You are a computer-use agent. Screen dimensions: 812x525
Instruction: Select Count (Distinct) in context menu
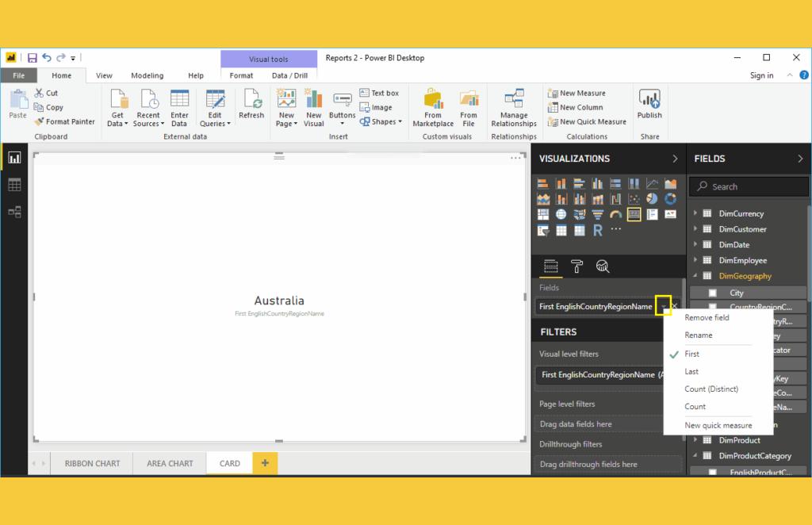tap(711, 389)
